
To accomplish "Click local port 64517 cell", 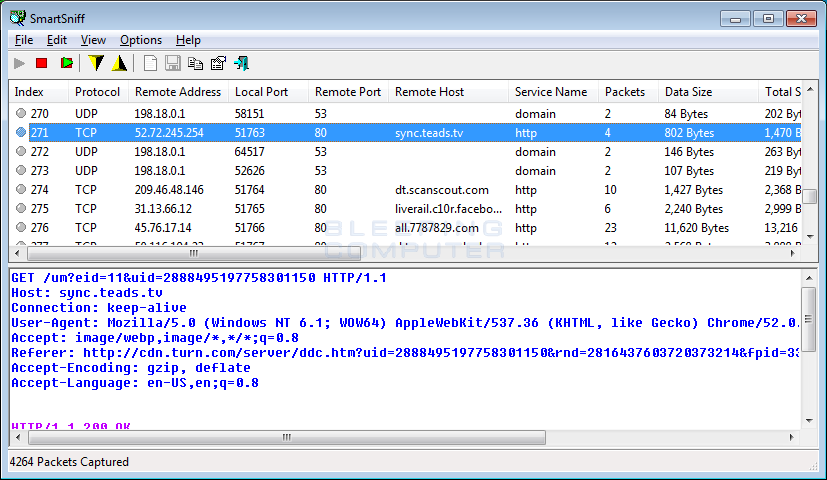I will [x=249, y=151].
